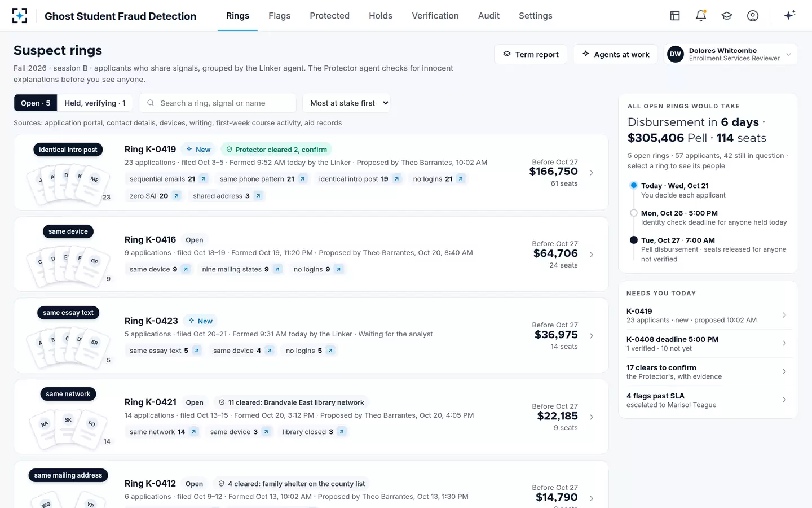
Task: Open the 4 flags past SLA item
Action: click(708, 400)
